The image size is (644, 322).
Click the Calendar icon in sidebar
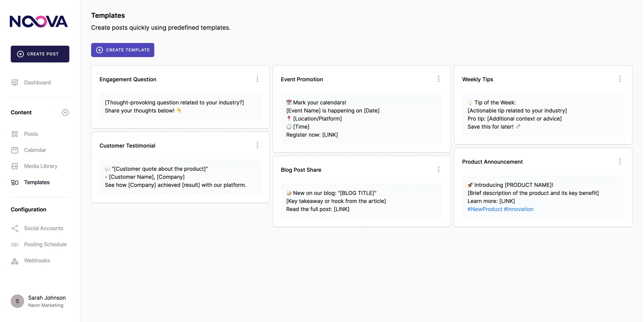click(15, 150)
